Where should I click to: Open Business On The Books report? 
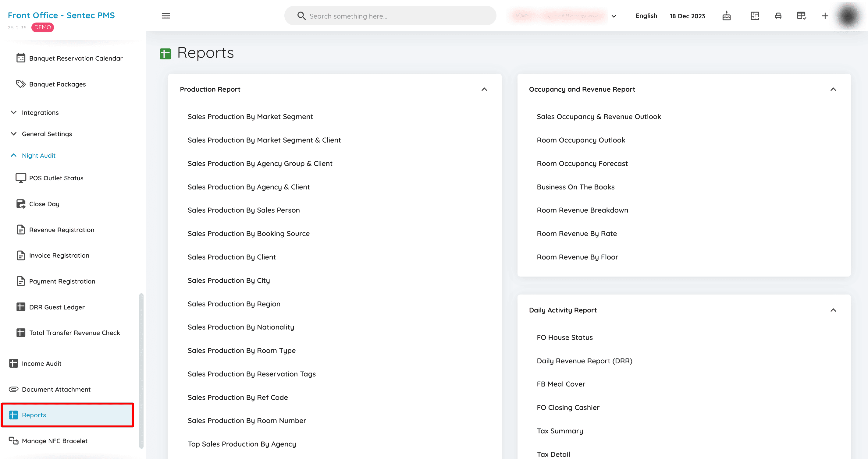(575, 187)
